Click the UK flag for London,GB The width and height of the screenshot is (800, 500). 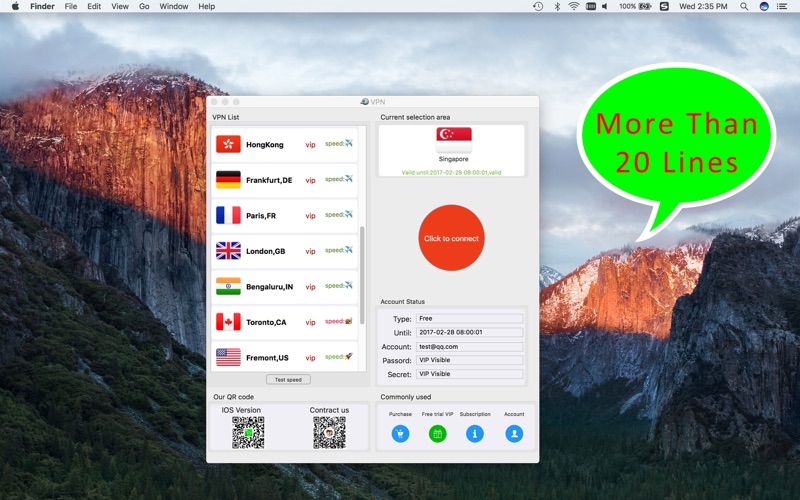[x=228, y=251]
